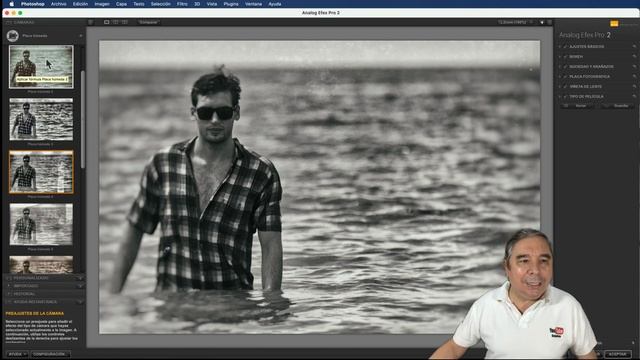Open the Ventana menu
Viewport: 640px width, 360px height.
coord(253,4)
